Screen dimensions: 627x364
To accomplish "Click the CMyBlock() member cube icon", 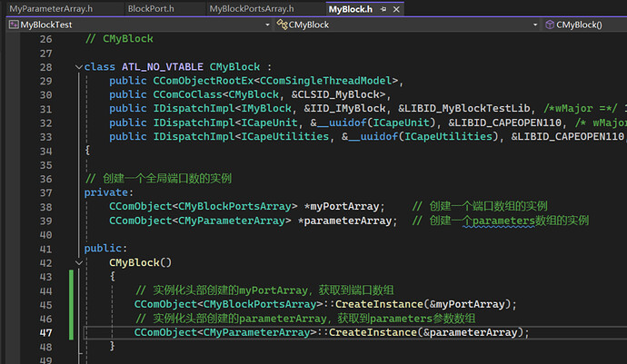I will pos(550,25).
